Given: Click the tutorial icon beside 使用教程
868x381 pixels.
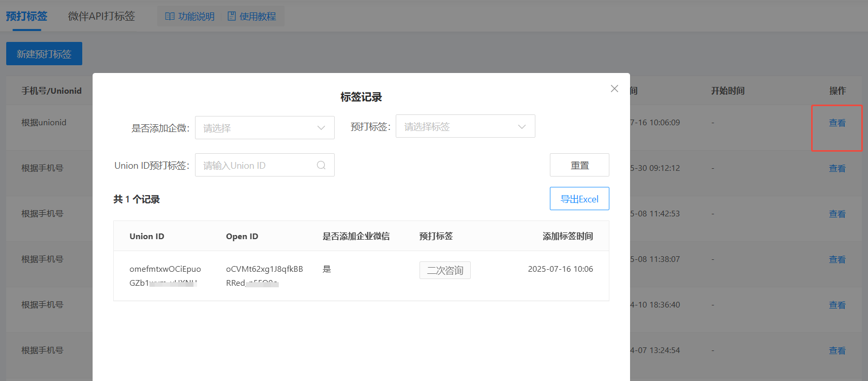Looking at the screenshot, I should [232, 17].
